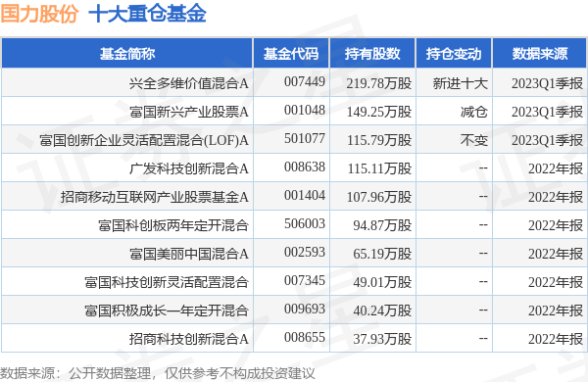
Task: Click fund code 501077
Action: pos(305,139)
